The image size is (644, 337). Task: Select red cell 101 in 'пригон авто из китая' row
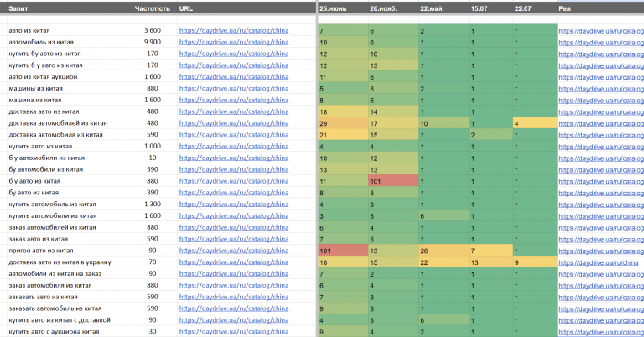pyautogui.click(x=343, y=251)
